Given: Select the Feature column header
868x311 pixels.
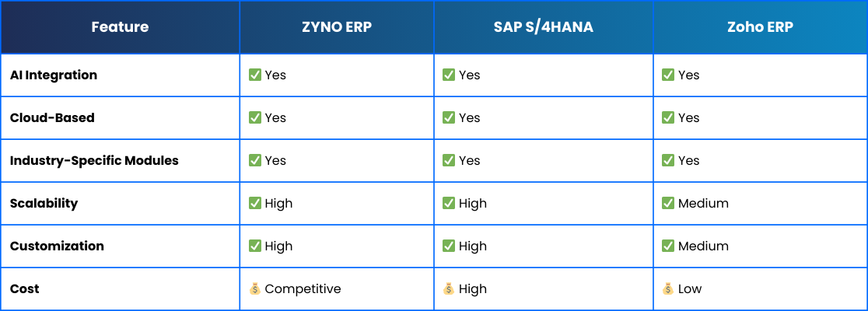Looking at the screenshot, I should pos(120,27).
